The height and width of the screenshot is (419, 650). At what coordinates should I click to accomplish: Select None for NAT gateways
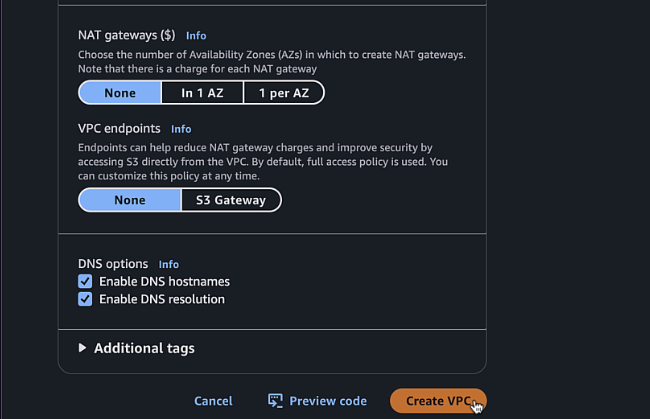(120, 93)
